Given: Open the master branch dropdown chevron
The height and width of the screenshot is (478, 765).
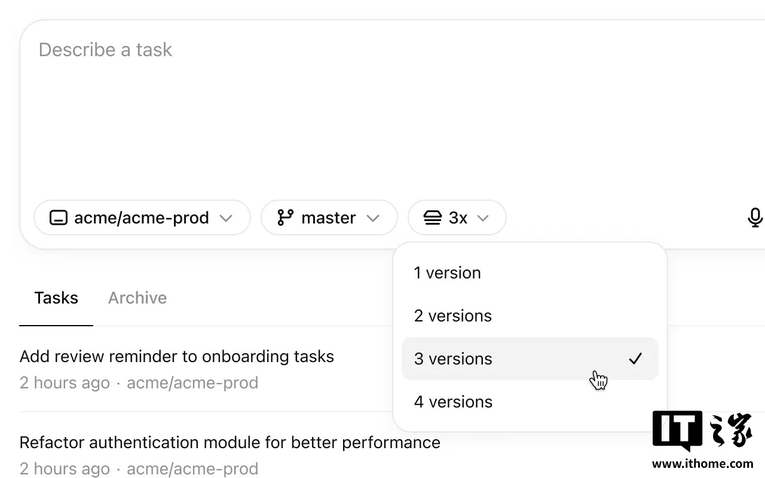Looking at the screenshot, I should point(373,218).
